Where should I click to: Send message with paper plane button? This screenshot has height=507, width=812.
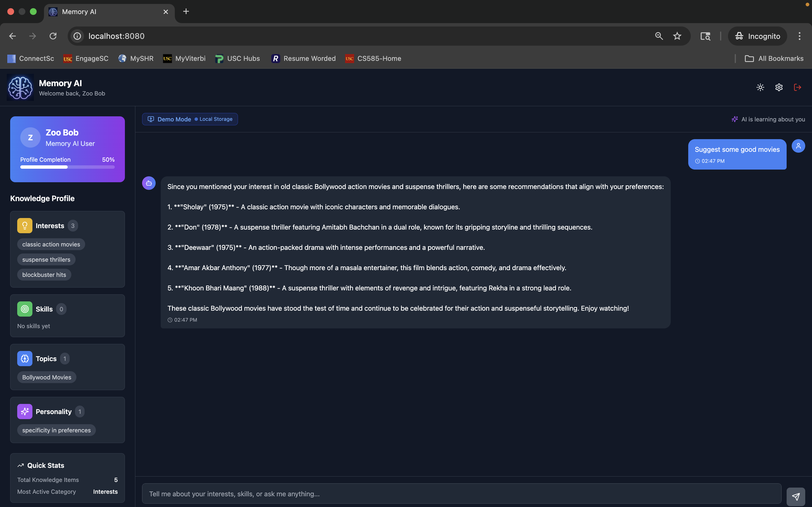(796, 497)
